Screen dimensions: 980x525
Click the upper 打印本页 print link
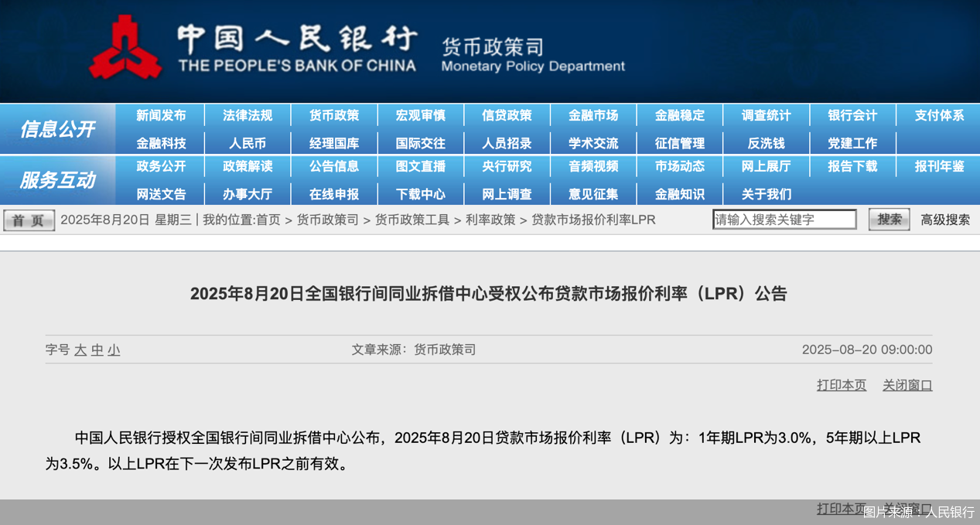click(842, 385)
